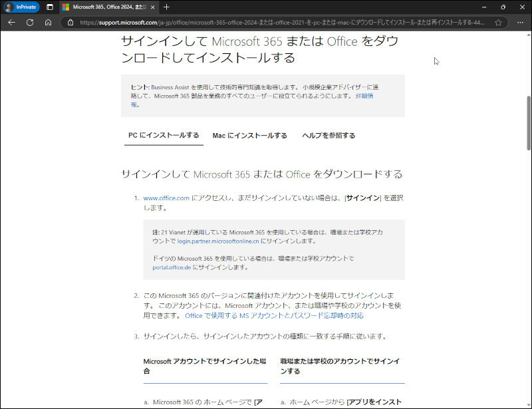View site information lock icon

(70, 23)
